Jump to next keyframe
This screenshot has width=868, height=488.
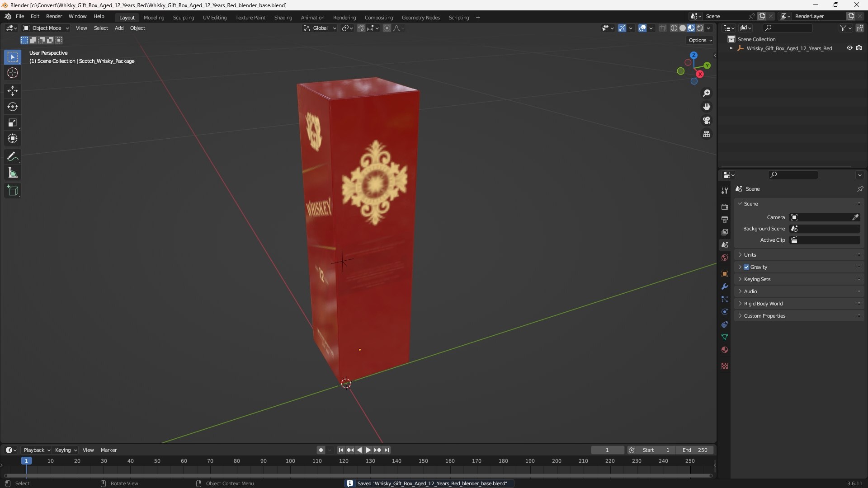[x=377, y=450]
